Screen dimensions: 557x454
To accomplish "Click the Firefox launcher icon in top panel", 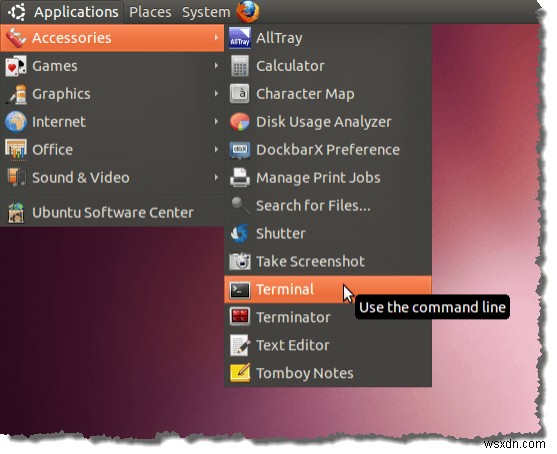I will pos(248,11).
